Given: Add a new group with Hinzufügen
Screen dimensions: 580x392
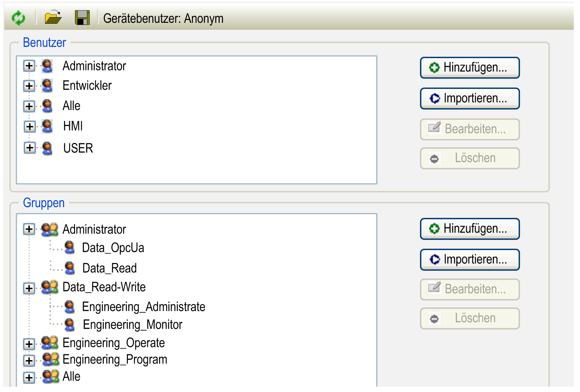Looking at the screenshot, I should [470, 229].
